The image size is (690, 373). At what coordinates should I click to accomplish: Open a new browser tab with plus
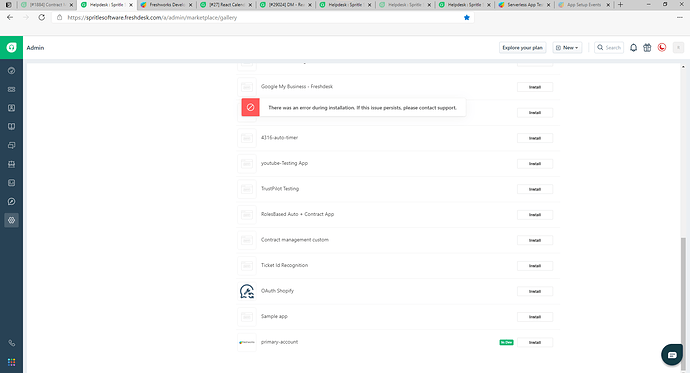point(620,5)
